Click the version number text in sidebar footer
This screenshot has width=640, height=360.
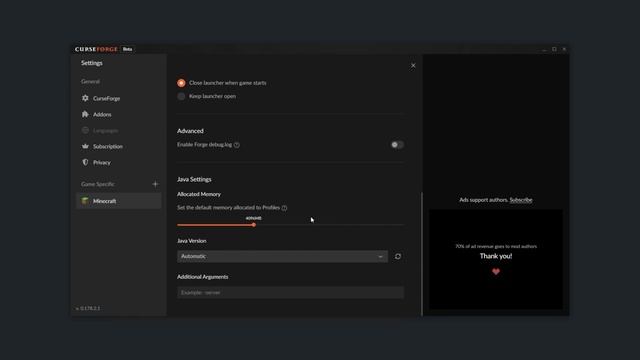click(88, 308)
